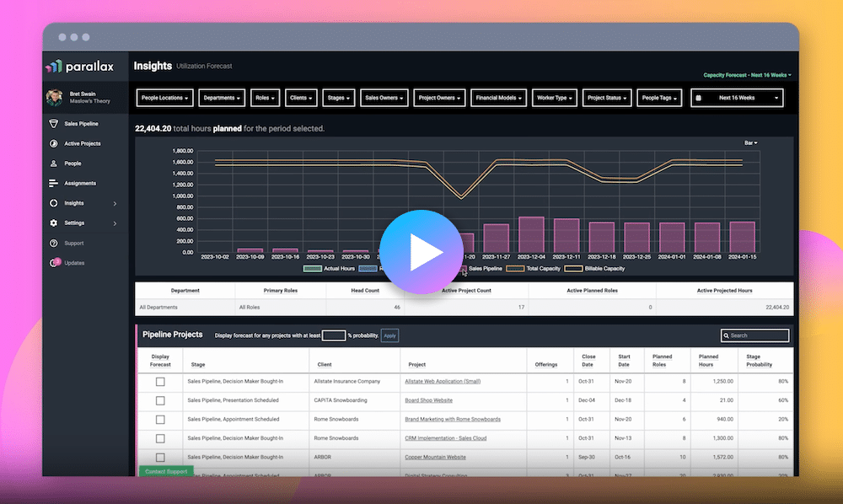Toggle the Total Capacity legend swatch
This screenshot has height=504, width=843.
point(515,269)
